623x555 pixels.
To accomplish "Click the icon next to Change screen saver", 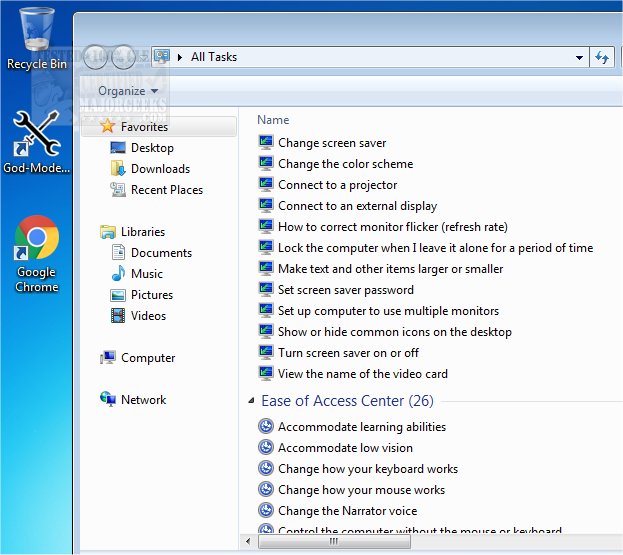I will (x=265, y=143).
